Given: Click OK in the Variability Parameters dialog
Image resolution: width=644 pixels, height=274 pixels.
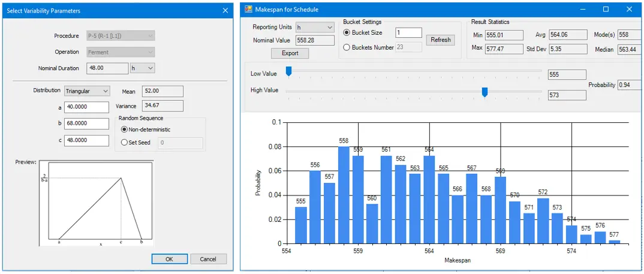Looking at the screenshot, I should [170, 259].
